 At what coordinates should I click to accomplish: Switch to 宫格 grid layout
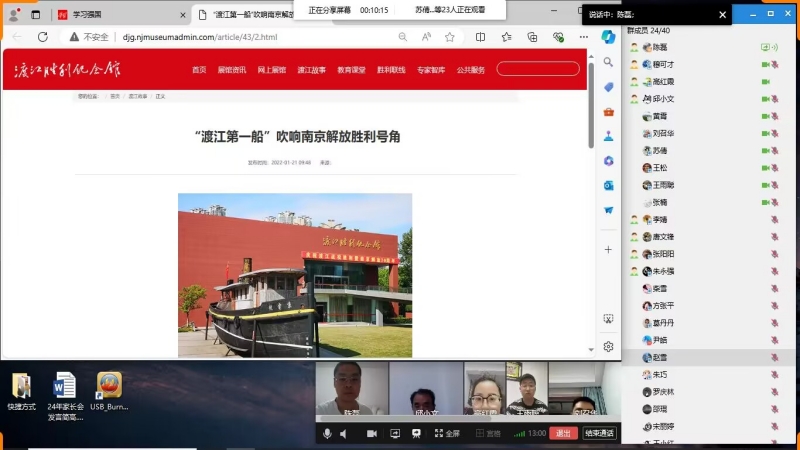488,433
